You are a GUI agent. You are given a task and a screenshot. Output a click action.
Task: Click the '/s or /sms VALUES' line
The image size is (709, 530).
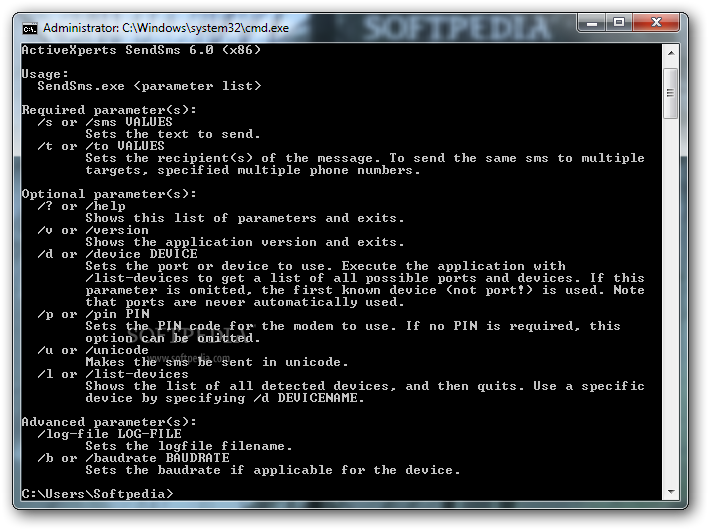(105, 122)
